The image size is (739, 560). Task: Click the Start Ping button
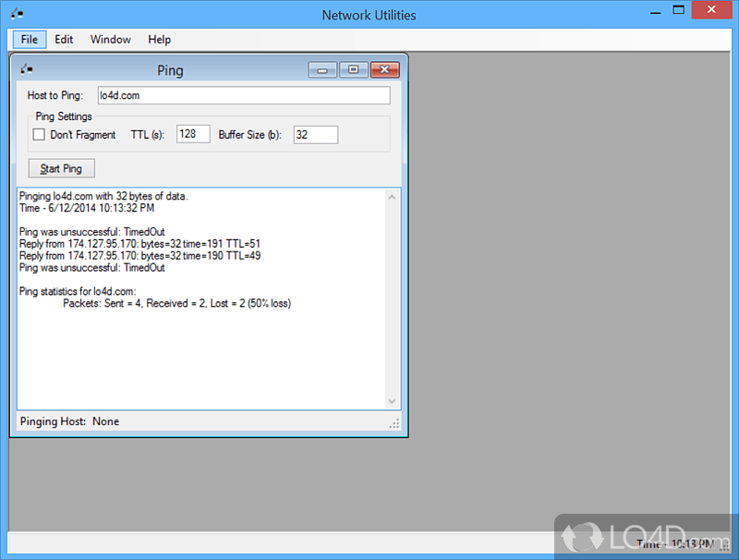(x=61, y=169)
